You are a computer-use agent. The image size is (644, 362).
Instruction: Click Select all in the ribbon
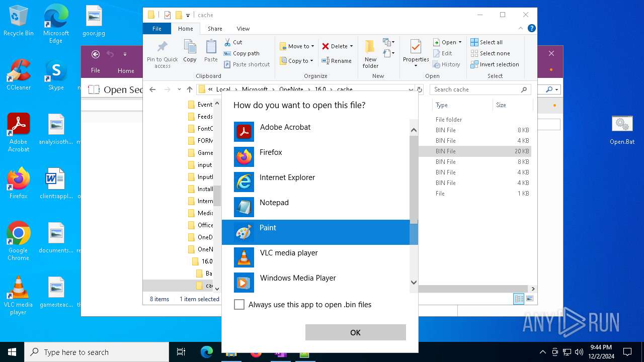click(x=486, y=42)
